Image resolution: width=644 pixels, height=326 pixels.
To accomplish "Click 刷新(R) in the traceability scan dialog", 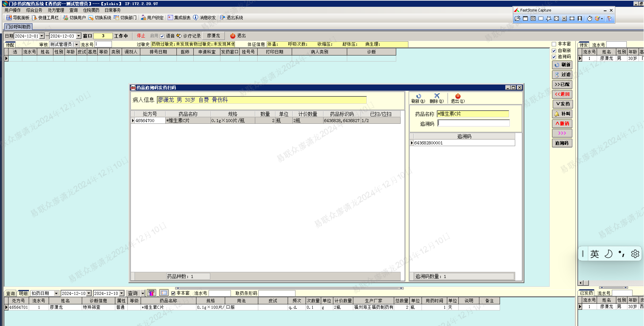I will [418, 98].
